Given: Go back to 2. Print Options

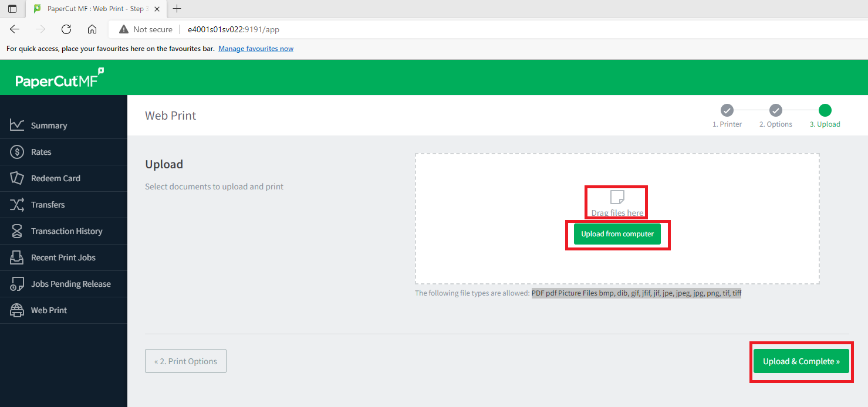Looking at the screenshot, I should (185, 361).
